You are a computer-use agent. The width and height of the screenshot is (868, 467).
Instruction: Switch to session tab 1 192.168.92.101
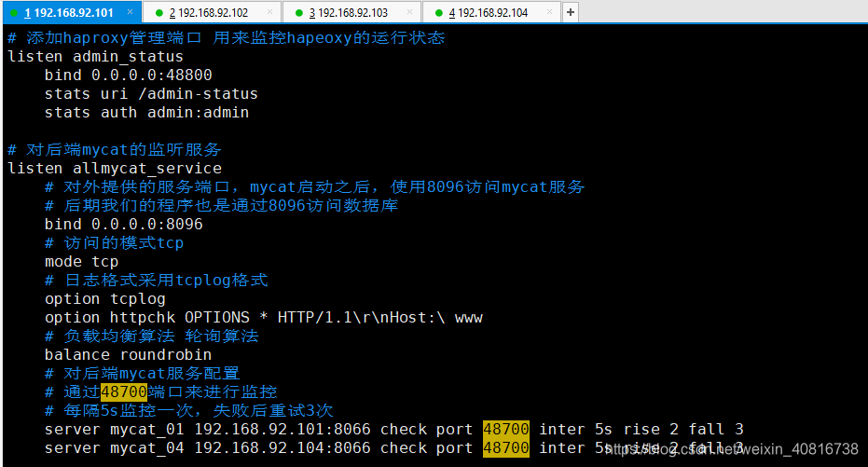pos(72,12)
